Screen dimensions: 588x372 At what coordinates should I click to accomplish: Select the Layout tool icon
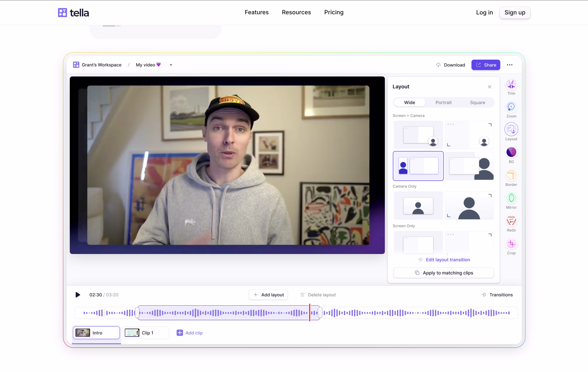pos(511,129)
